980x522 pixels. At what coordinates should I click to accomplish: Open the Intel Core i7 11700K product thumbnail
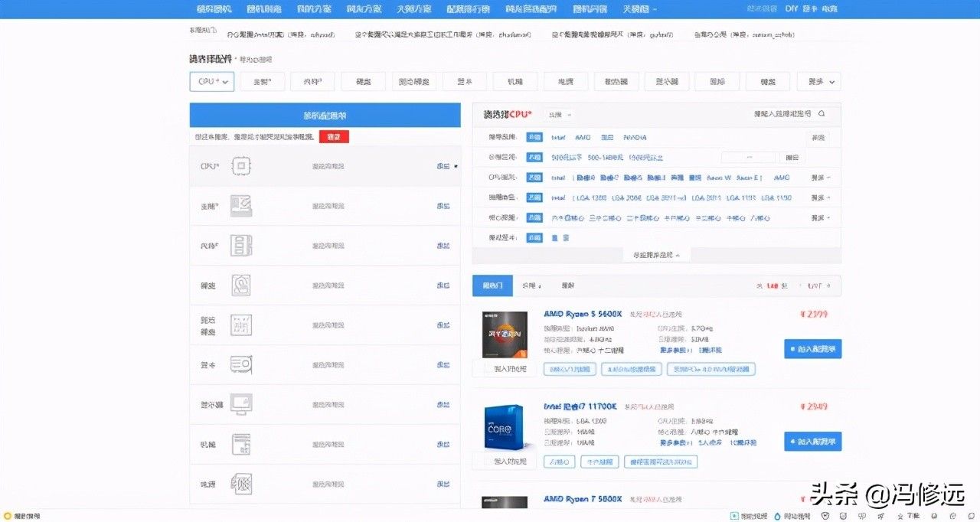point(505,428)
